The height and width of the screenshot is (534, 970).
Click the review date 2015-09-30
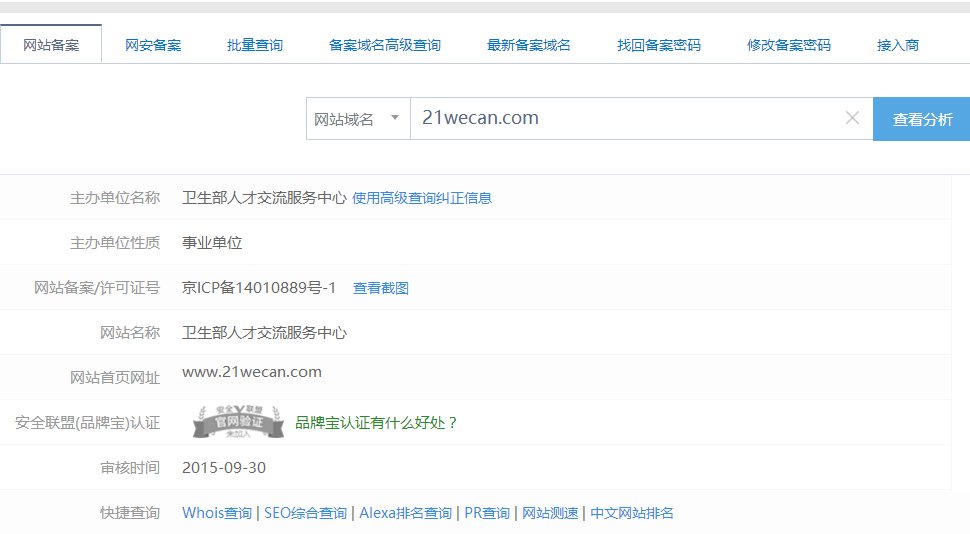[x=224, y=468]
